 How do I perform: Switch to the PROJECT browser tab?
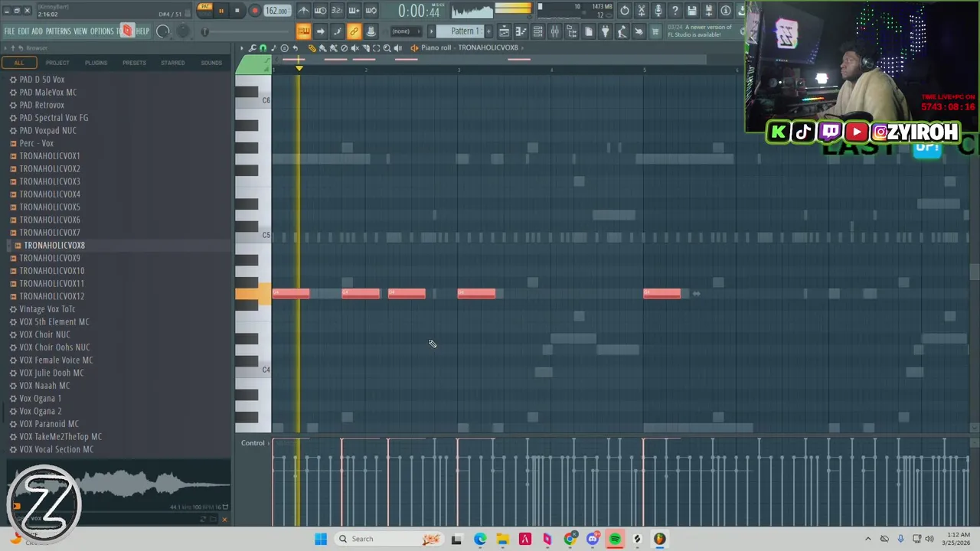(57, 63)
